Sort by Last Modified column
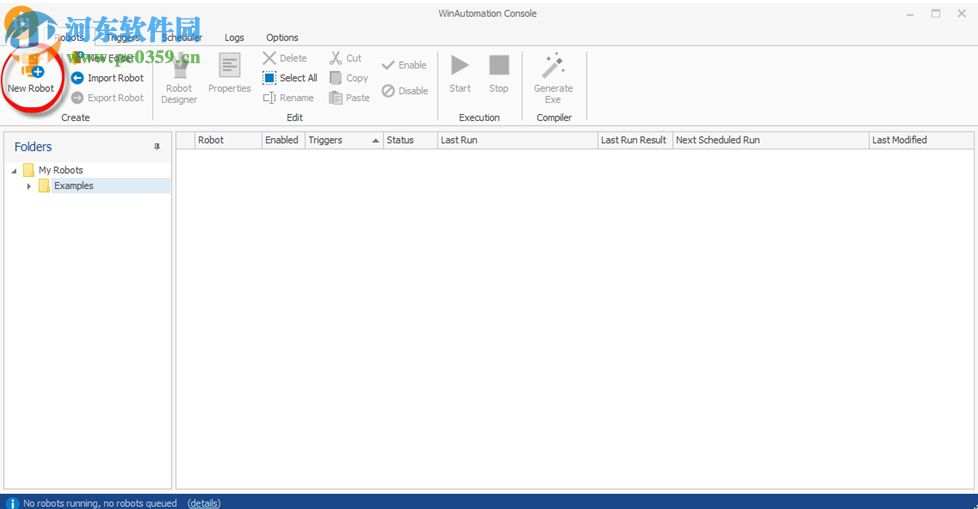Image resolution: width=978 pixels, height=509 pixels. click(921, 140)
